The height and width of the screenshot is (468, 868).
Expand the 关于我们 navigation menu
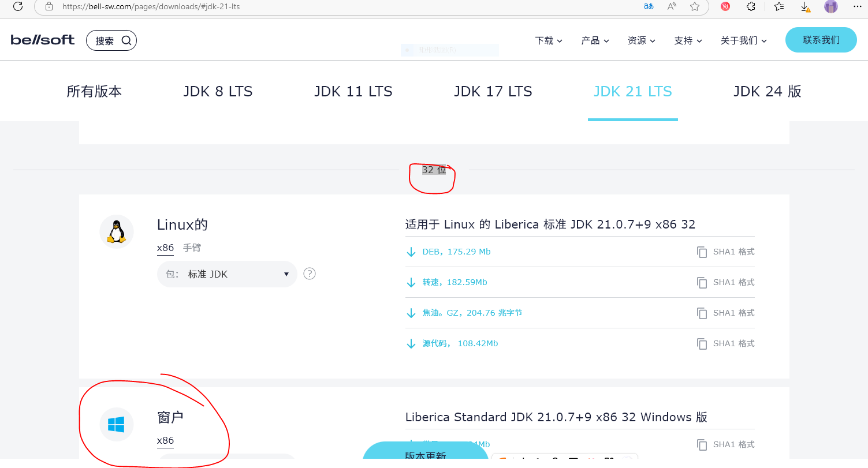pyautogui.click(x=743, y=40)
